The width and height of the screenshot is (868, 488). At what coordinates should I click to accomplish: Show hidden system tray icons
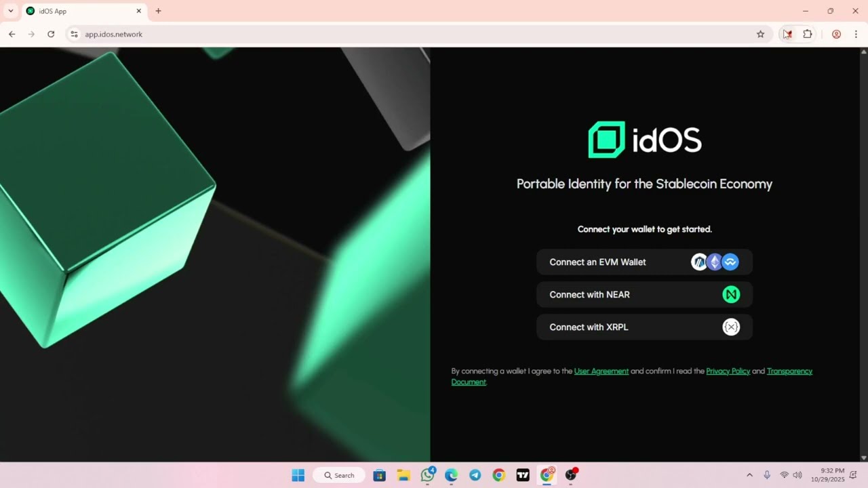[749, 475]
